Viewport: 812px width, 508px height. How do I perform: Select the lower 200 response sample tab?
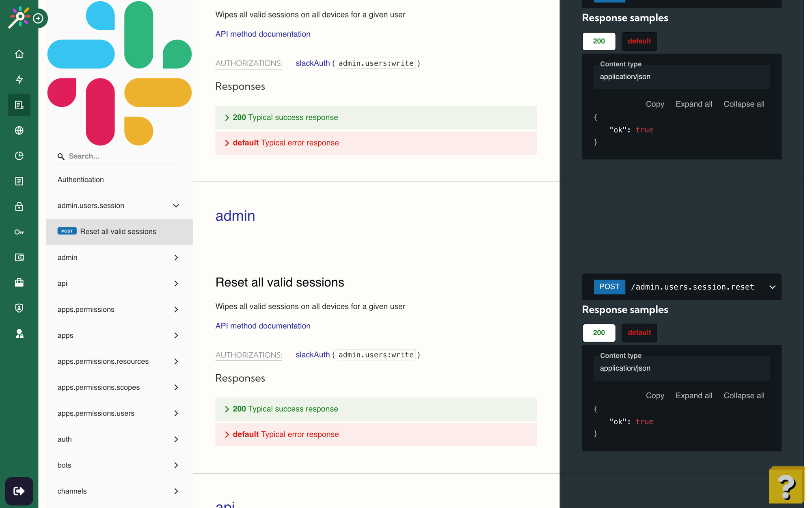coord(599,333)
